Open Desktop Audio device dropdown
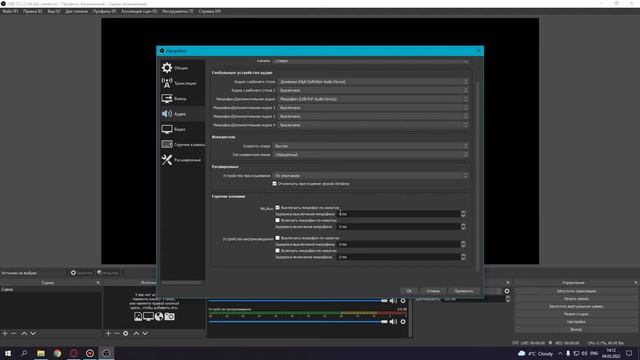The width and height of the screenshot is (640, 360). coord(373,82)
